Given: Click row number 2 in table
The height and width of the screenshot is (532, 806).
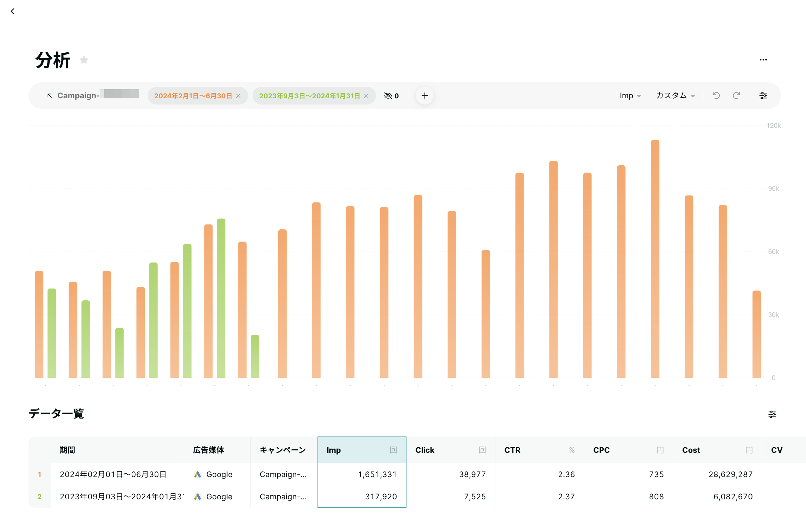Looking at the screenshot, I should point(40,497).
